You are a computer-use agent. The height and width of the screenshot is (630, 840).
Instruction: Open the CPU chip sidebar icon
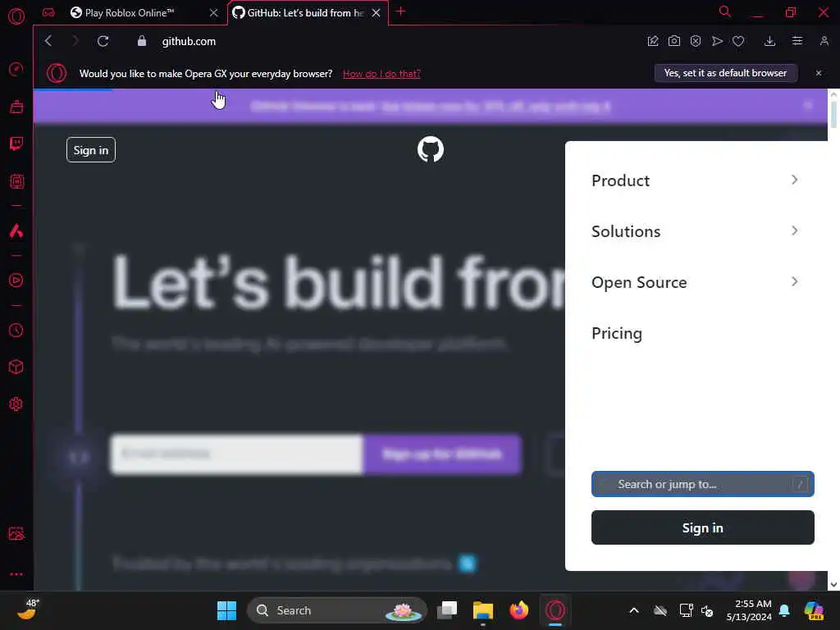pos(16,181)
